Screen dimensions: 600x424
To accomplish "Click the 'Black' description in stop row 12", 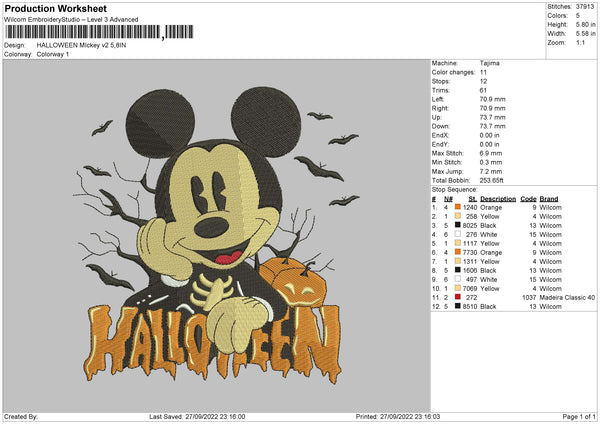I will coord(488,307).
